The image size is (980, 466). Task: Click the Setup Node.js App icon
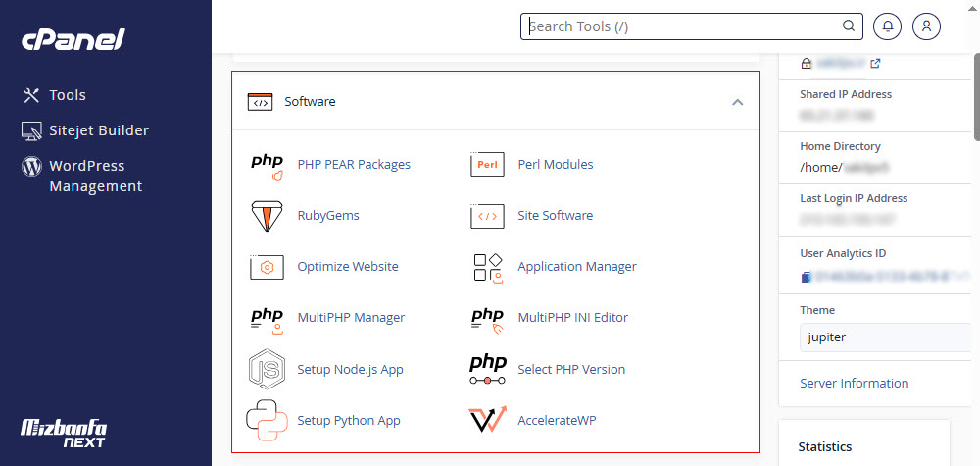[x=267, y=369]
